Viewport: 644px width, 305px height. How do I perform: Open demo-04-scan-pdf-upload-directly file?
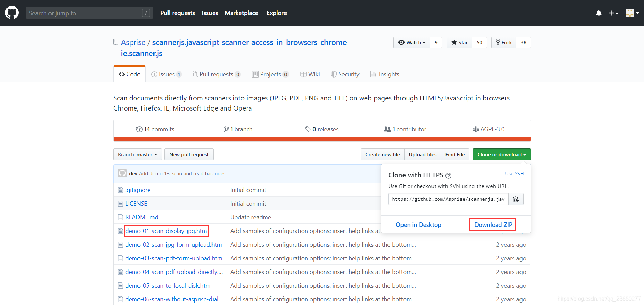coord(174,272)
